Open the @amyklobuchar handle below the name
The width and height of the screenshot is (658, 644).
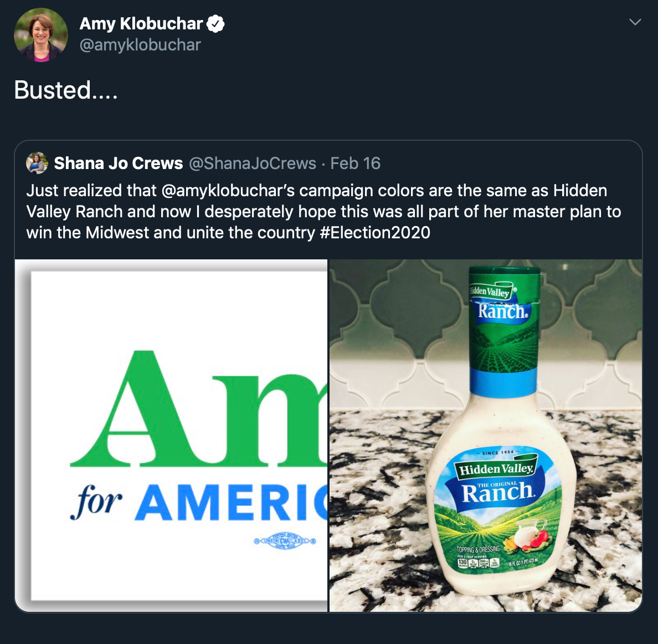tap(140, 45)
